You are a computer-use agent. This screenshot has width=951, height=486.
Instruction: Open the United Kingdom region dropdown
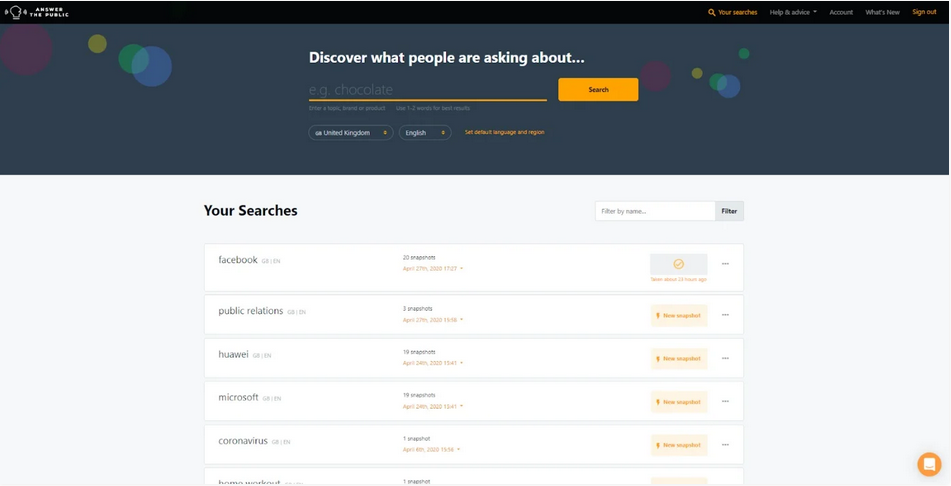coord(351,132)
